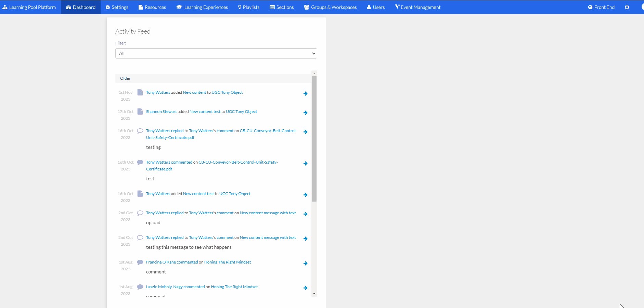Open the activity Filter dropdown
Screen dimensions: 644x308
[216, 53]
